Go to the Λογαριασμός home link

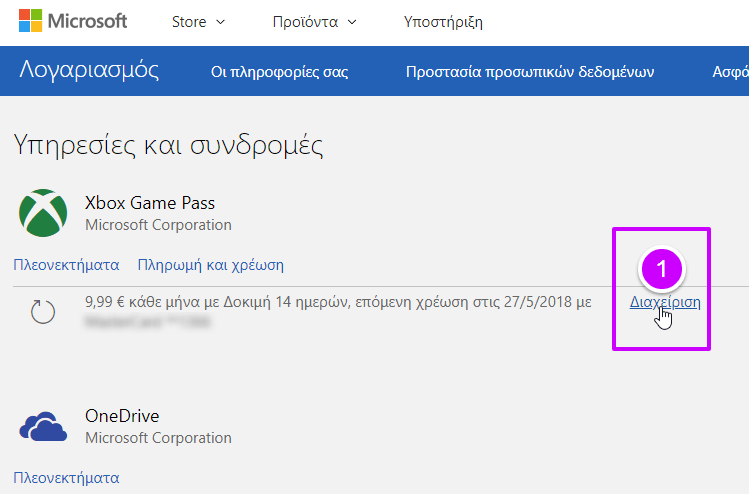pos(89,70)
